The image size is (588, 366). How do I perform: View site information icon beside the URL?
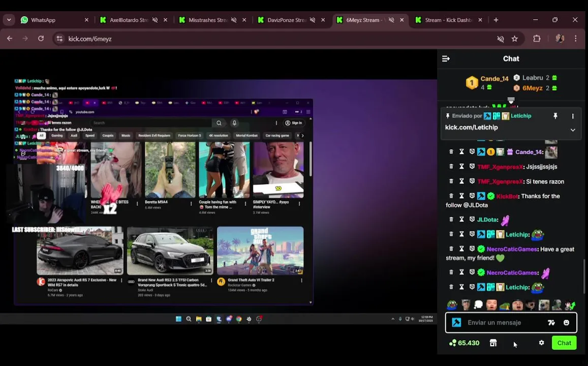[x=59, y=39]
